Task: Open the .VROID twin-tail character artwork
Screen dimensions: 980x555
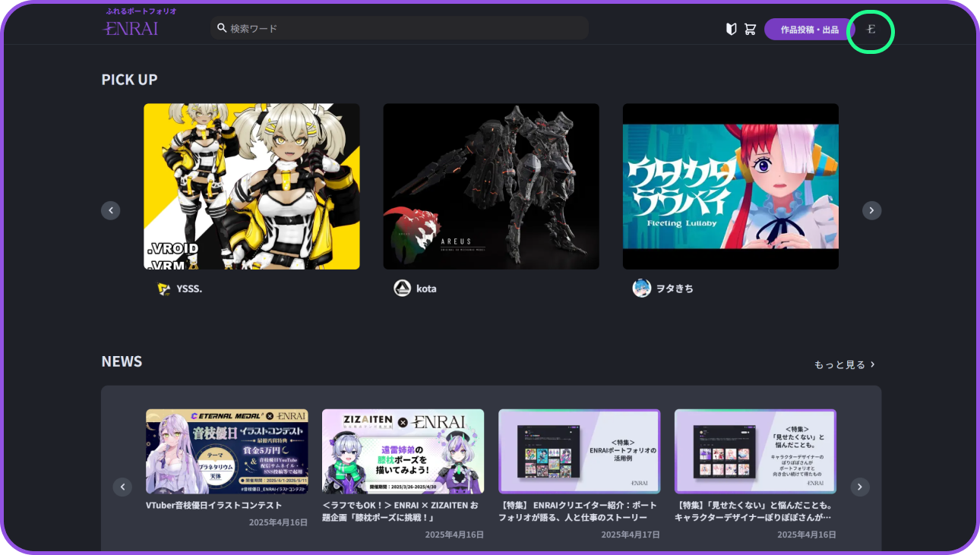Action: [251, 187]
